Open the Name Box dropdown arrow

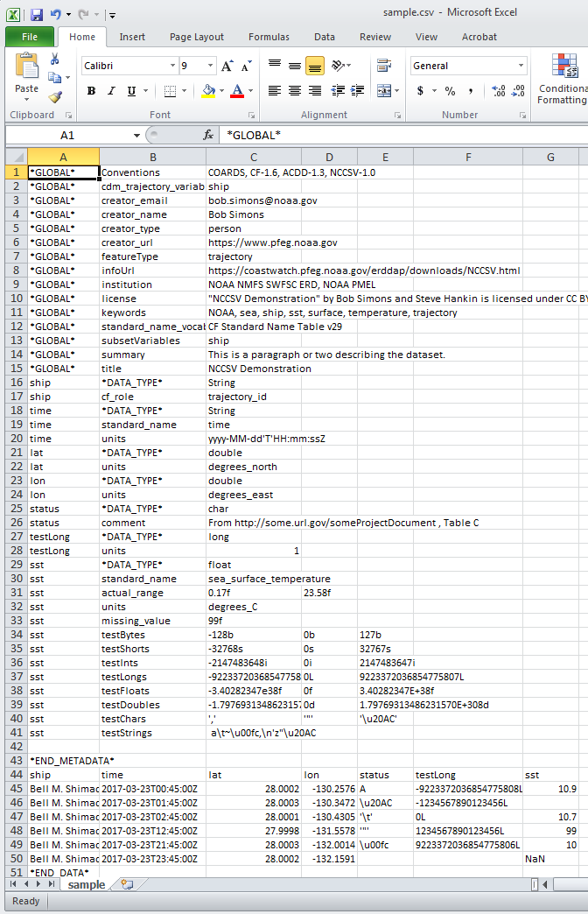pyautogui.click(x=136, y=136)
